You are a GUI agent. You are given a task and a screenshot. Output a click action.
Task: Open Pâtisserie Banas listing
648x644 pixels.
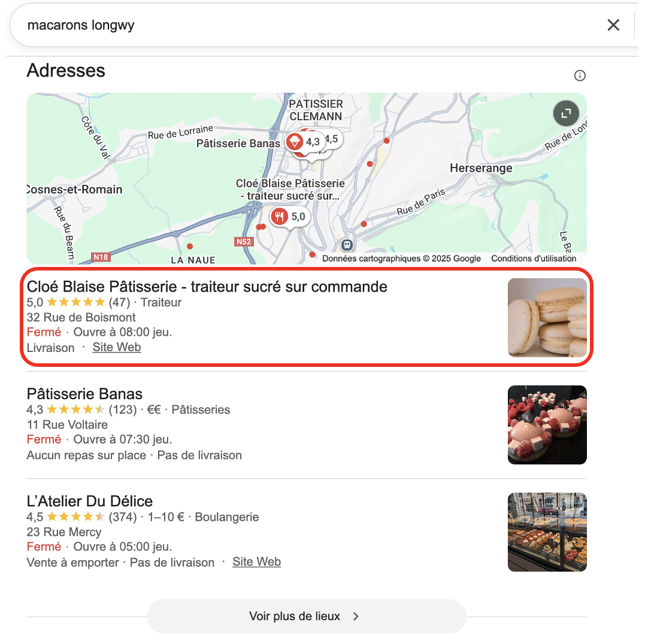click(84, 394)
